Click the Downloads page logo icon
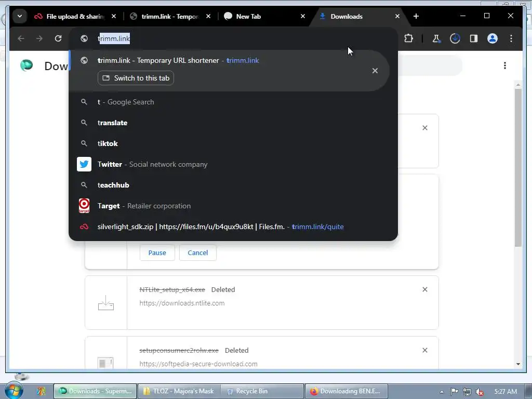 [x=26, y=65]
